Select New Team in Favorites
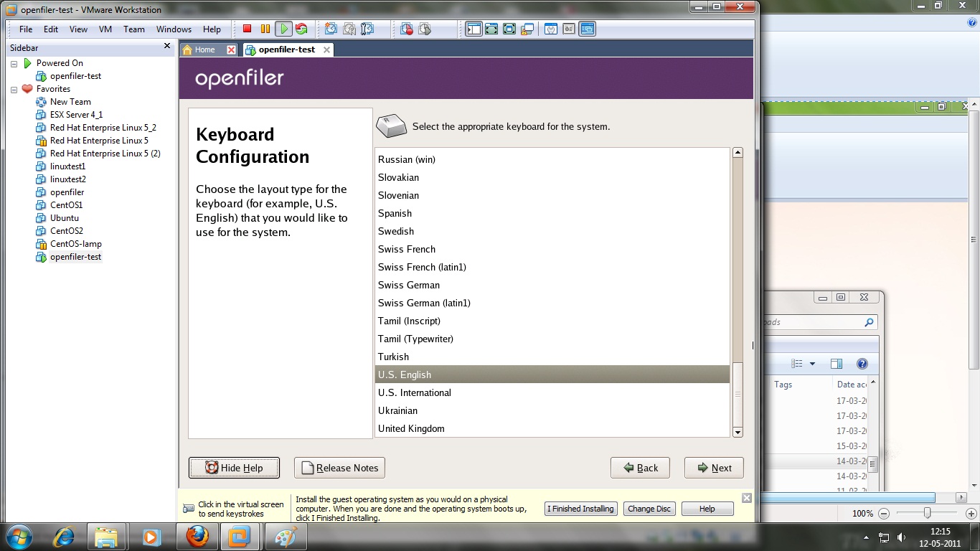Image resolution: width=980 pixels, height=551 pixels. click(x=70, y=102)
